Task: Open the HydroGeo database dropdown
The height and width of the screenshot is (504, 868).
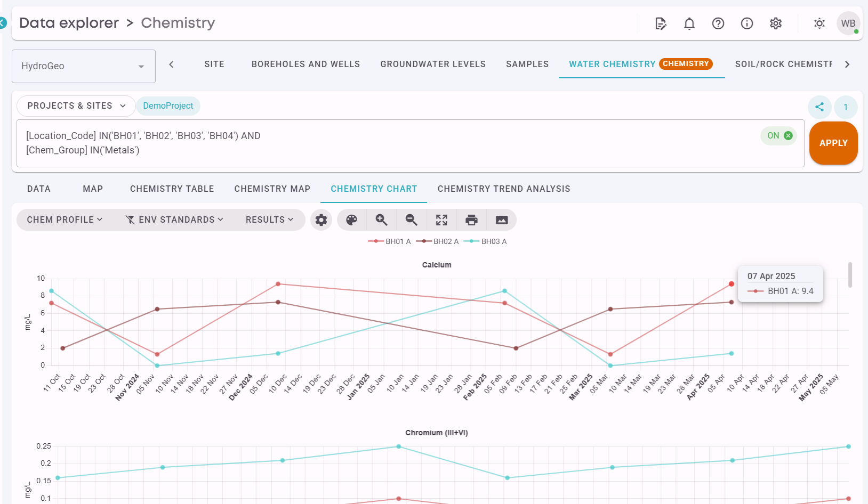Action: [x=84, y=66]
